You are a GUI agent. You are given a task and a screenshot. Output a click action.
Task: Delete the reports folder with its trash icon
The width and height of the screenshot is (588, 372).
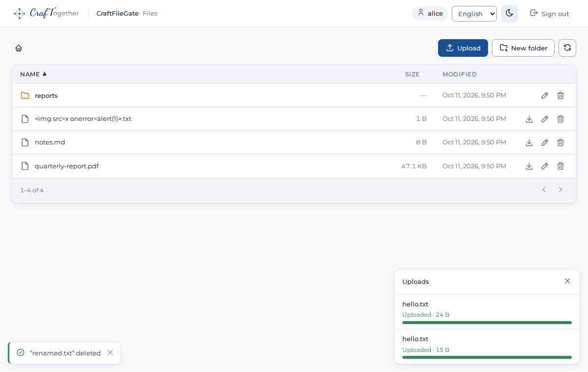[561, 95]
